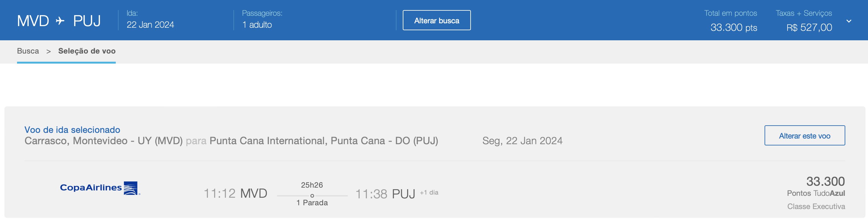
Task: Click the Copa Airlines logo
Action: [x=100, y=188]
